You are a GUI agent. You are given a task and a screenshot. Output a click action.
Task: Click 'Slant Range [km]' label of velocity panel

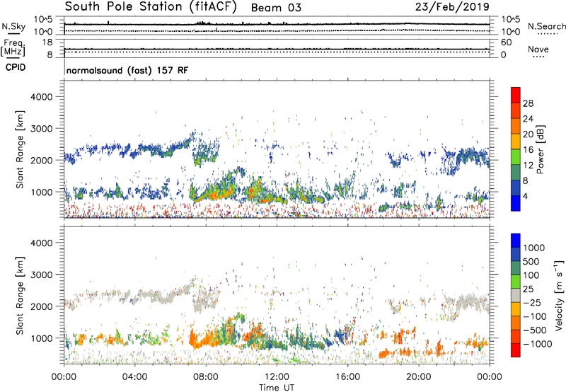click(20, 295)
